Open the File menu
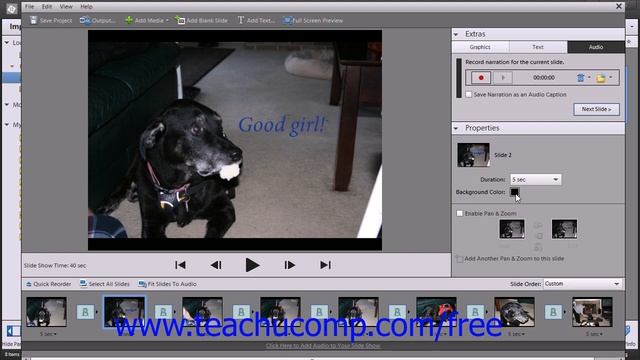The width and height of the screenshot is (640, 360). (29, 7)
